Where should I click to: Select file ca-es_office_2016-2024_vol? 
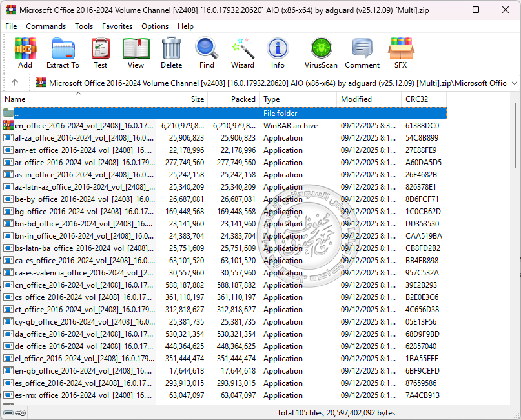85,261
